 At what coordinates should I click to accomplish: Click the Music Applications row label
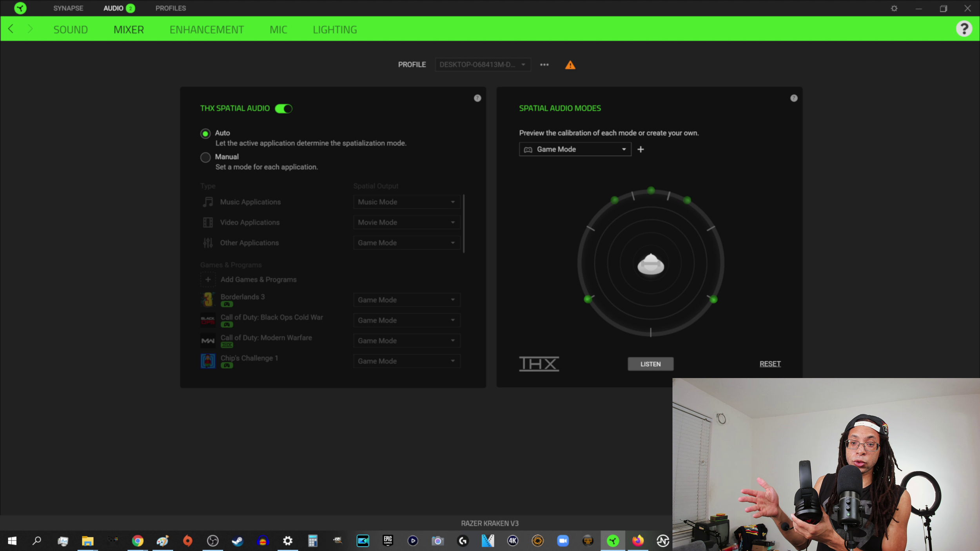point(250,202)
